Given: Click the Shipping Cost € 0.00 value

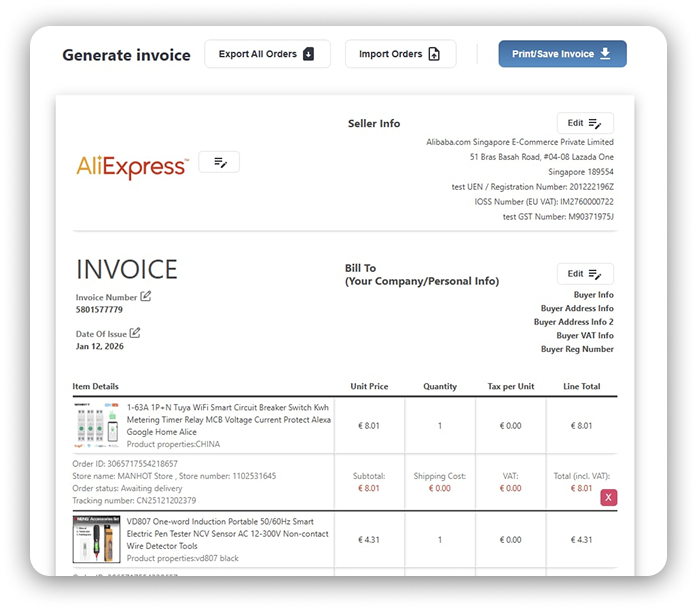Looking at the screenshot, I should pos(440,488).
